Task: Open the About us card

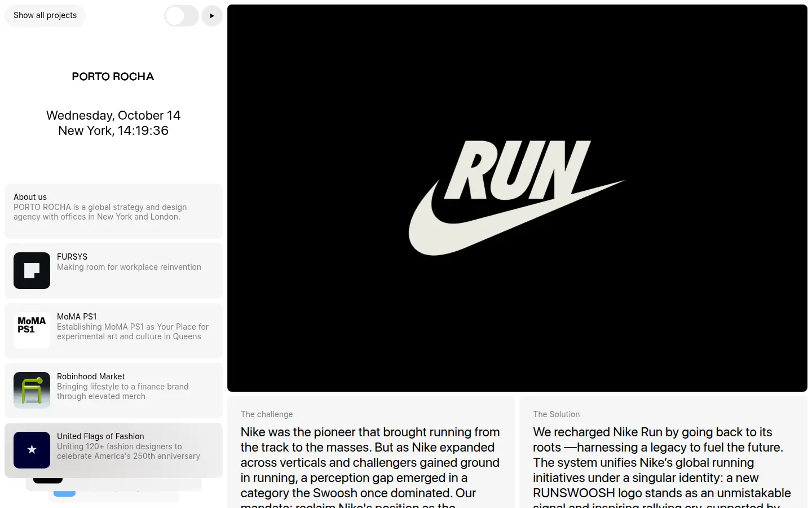Action: (x=113, y=211)
